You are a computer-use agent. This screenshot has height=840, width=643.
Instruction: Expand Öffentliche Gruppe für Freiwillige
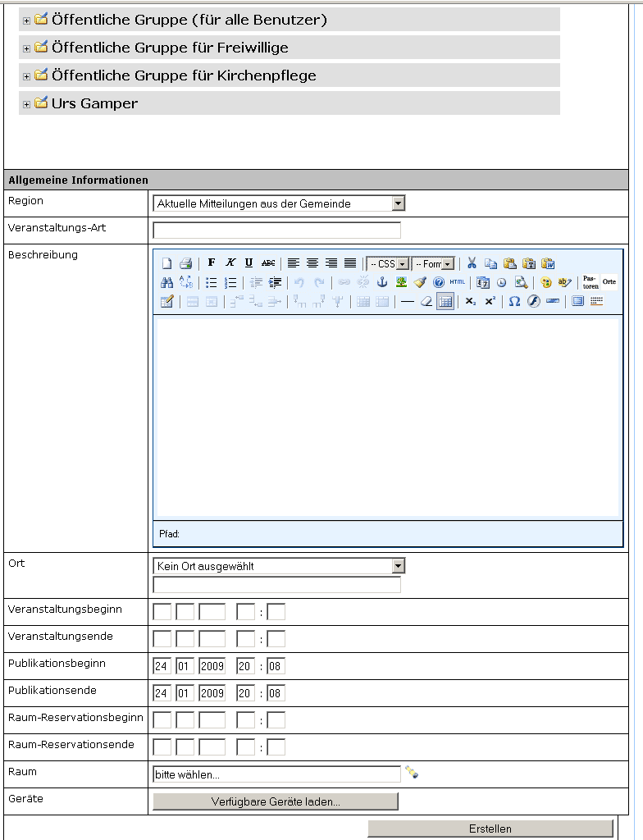(26, 48)
